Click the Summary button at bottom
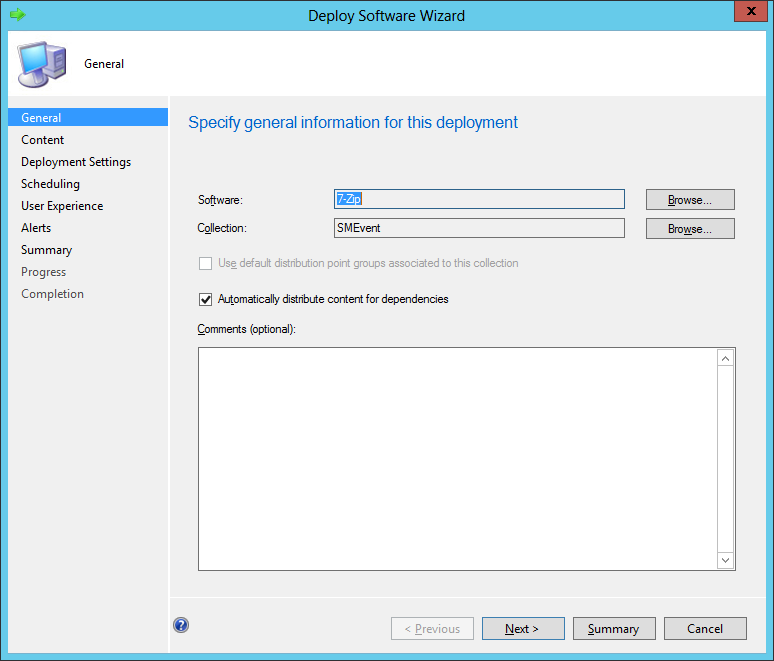The height and width of the screenshot is (661, 774). [x=613, y=629]
